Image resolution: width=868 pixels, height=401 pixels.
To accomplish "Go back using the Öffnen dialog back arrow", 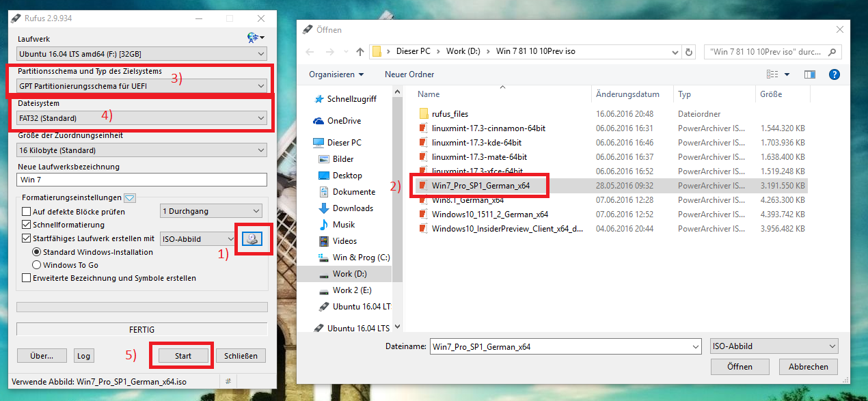I will coord(310,51).
